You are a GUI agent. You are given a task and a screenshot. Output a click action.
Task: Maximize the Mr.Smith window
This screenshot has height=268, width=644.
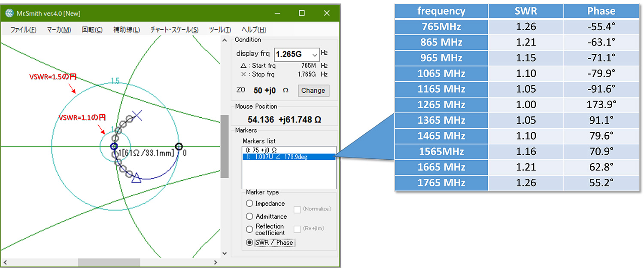click(302, 13)
